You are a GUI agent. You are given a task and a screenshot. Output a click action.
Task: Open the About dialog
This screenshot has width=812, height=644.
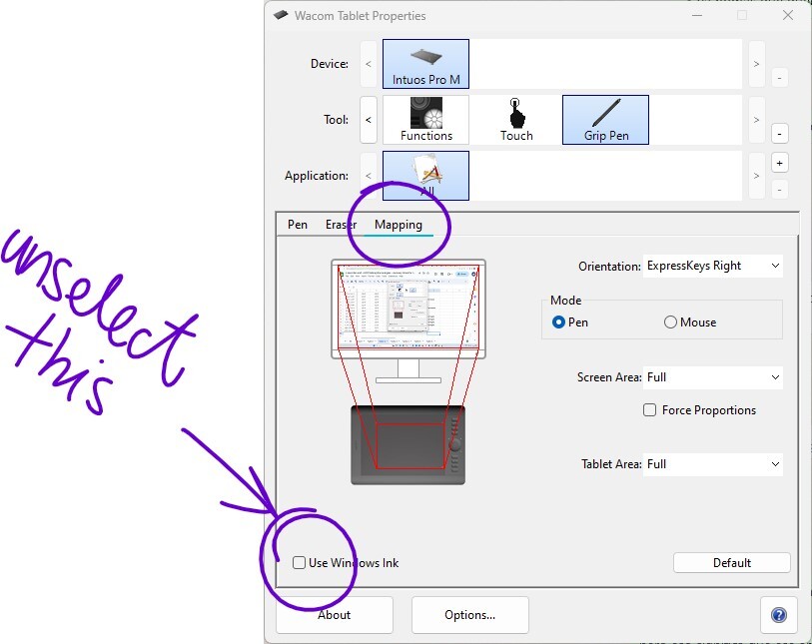[x=334, y=614]
